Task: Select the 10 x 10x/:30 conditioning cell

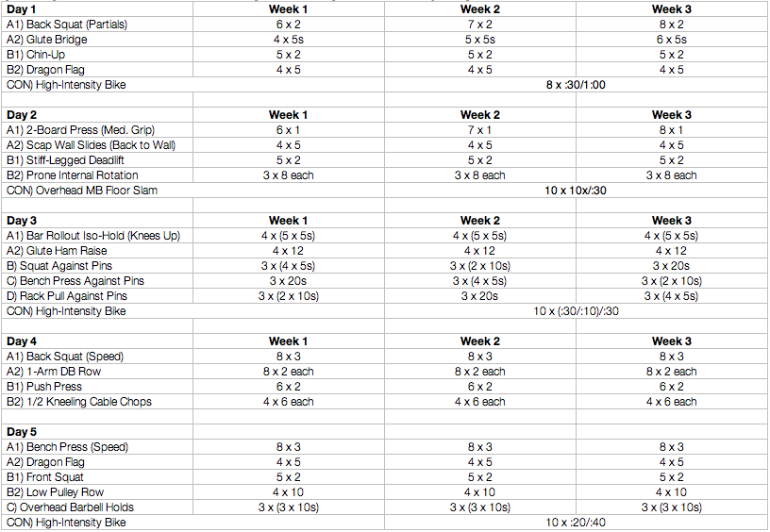Action: point(576,191)
